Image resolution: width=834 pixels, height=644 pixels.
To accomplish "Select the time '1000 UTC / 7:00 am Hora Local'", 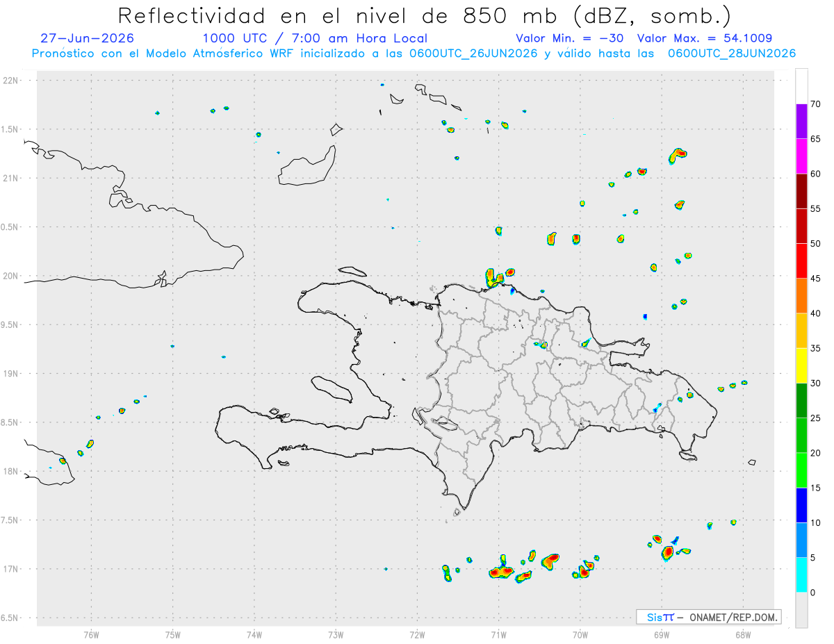I will [x=315, y=38].
